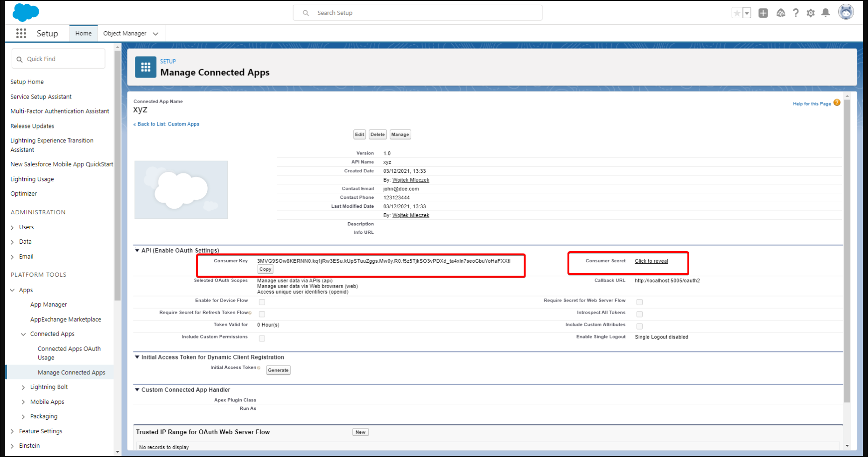Viewport: 868px width, 457px height.
Task: Open the Favorites list dropdown arrow
Action: (747, 13)
